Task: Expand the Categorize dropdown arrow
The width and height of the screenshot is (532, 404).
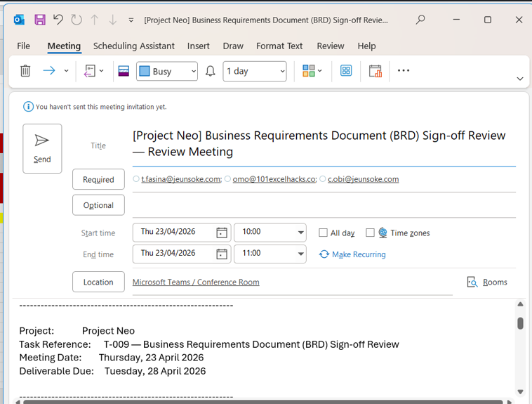Action: (319, 71)
